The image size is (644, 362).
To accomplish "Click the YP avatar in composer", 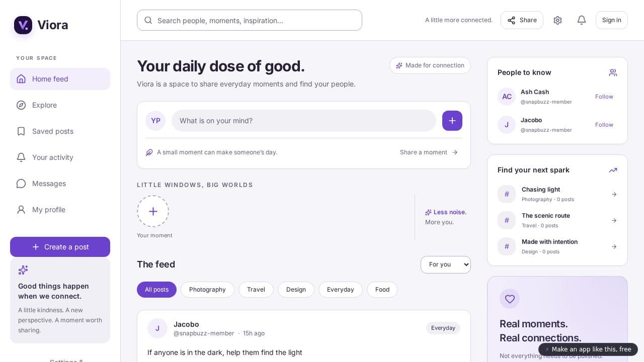I will 155,121.
